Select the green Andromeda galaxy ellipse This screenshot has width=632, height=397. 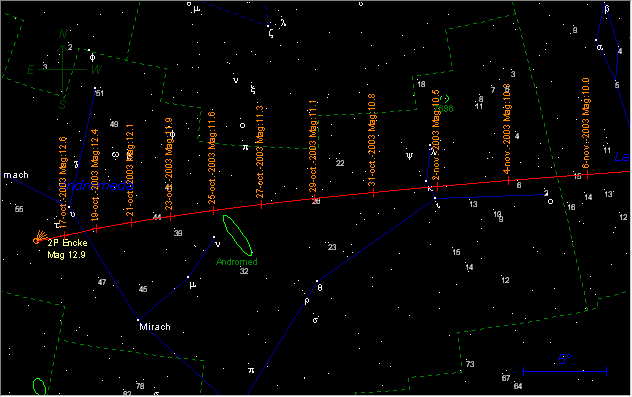(237, 235)
